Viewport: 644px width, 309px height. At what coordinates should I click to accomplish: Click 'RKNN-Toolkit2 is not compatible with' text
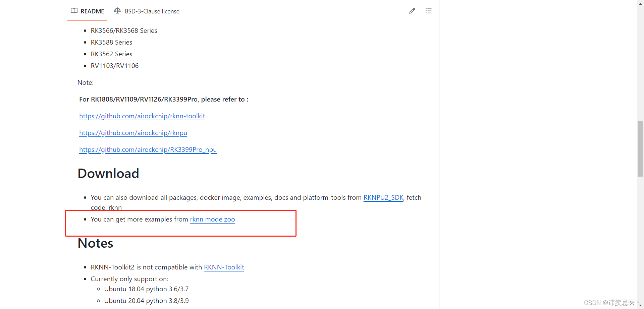click(x=146, y=267)
